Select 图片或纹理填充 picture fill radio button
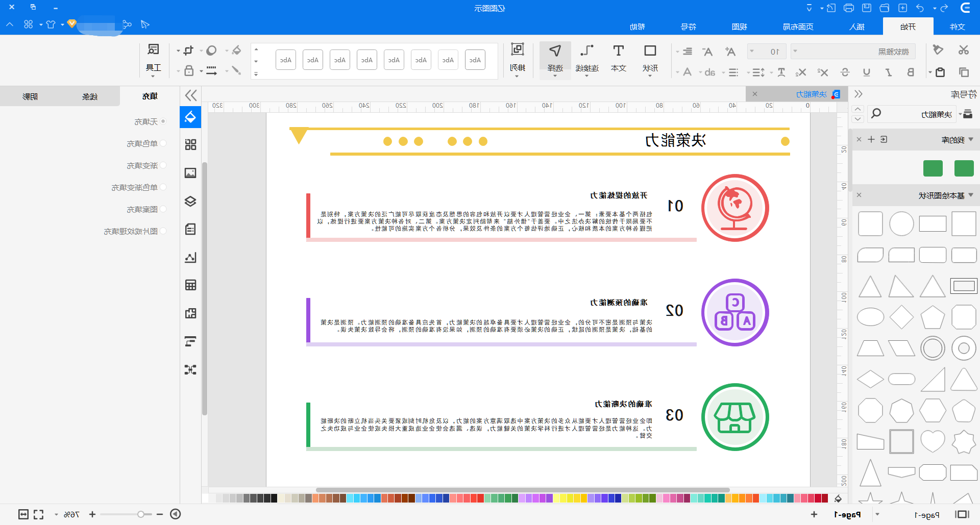This screenshot has height=525, width=980. click(x=163, y=231)
